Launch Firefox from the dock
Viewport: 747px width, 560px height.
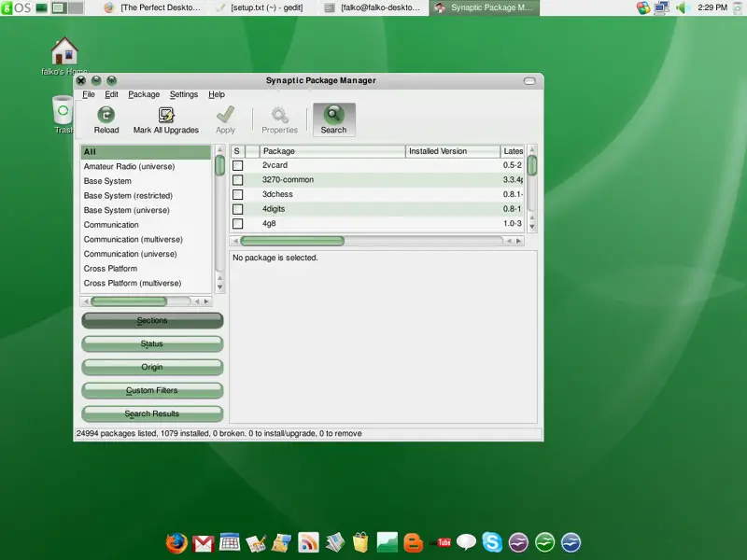(176, 542)
